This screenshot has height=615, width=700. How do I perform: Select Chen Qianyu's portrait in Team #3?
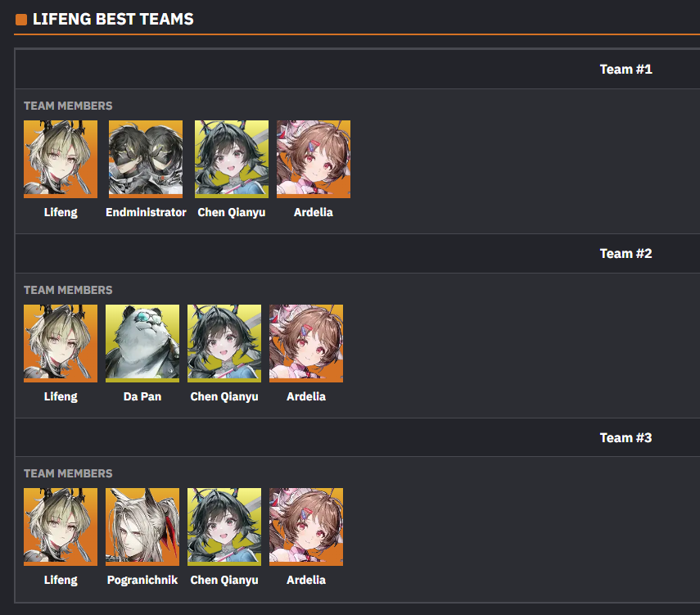[x=224, y=527]
